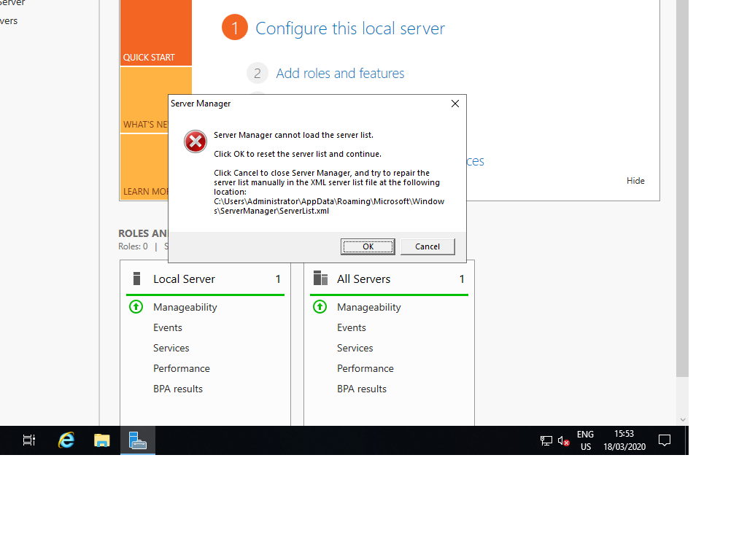
Task: Select the WHAT'S NEW tile
Action: coord(144,100)
